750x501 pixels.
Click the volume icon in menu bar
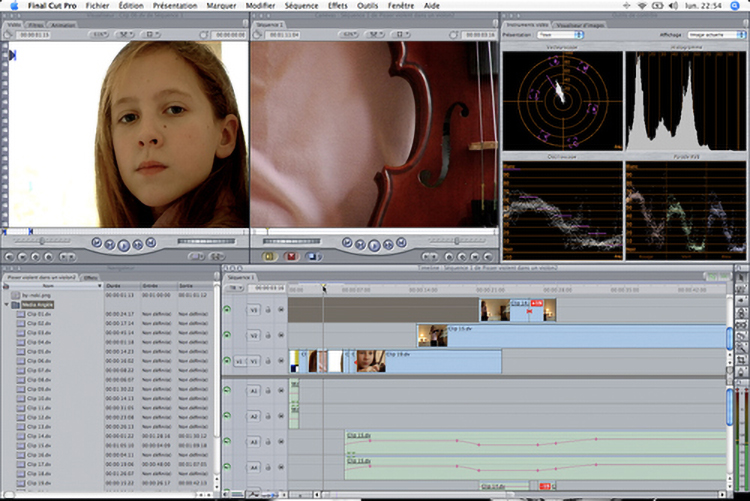pos(673,6)
